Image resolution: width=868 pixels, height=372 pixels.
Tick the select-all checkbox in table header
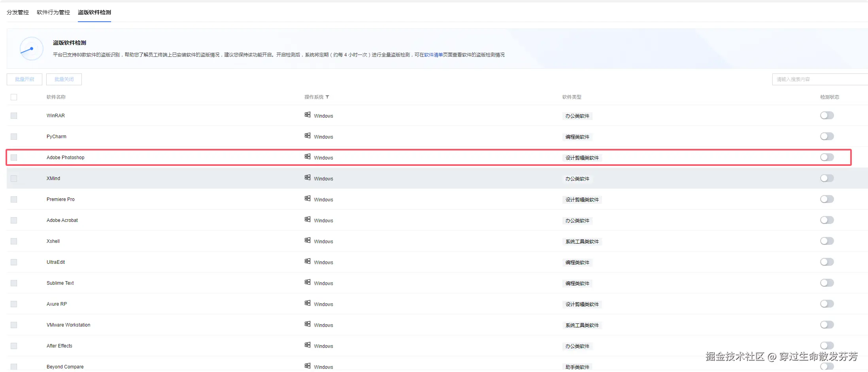point(14,97)
